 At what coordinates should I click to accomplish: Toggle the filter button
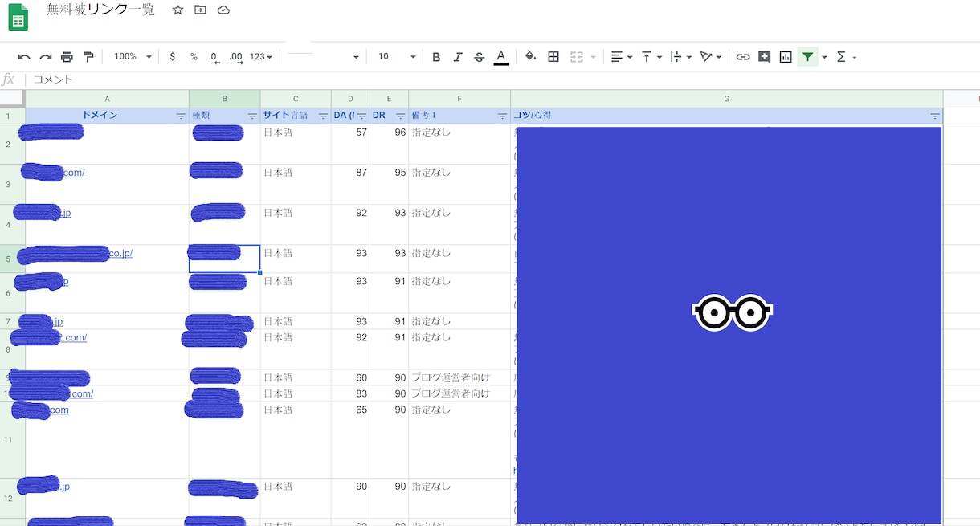click(x=807, y=57)
